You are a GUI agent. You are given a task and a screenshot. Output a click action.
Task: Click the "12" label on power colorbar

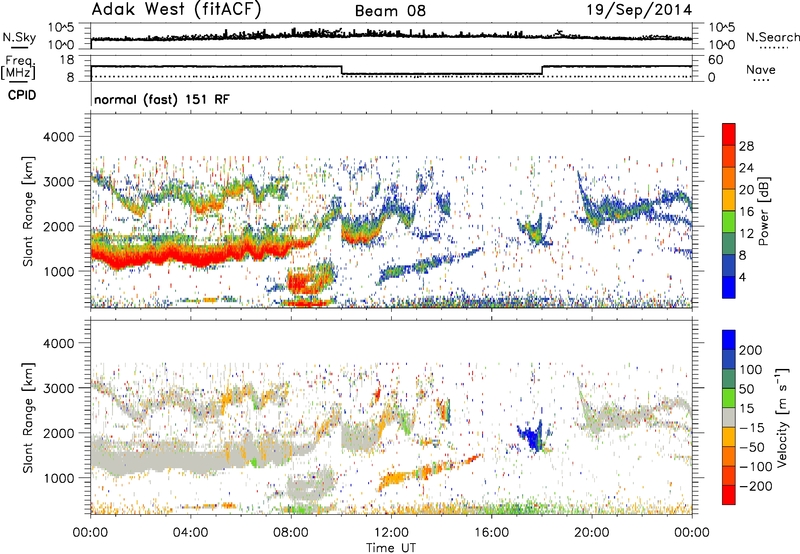[746, 234]
